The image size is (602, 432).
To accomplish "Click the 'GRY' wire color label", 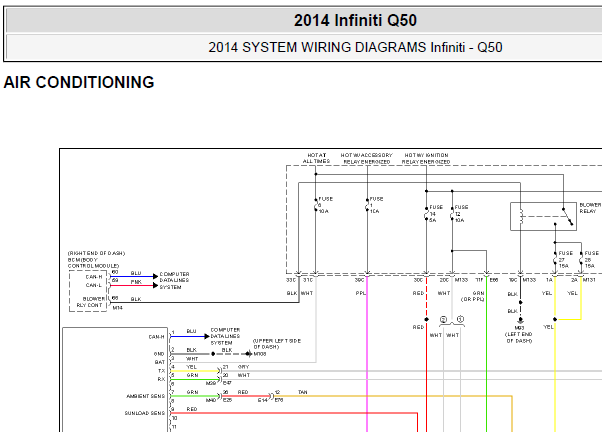I will pyautogui.click(x=243, y=367).
